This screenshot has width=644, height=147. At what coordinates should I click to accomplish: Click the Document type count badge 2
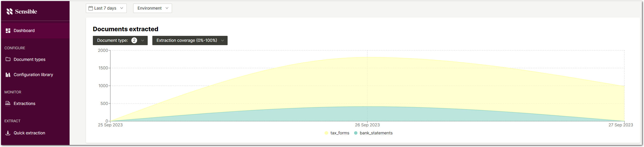134,40
